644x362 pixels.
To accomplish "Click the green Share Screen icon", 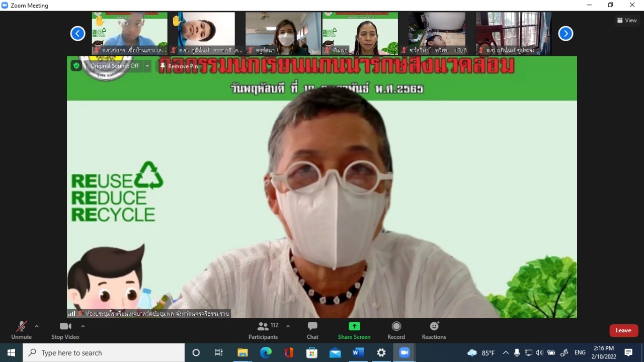I will [354, 326].
